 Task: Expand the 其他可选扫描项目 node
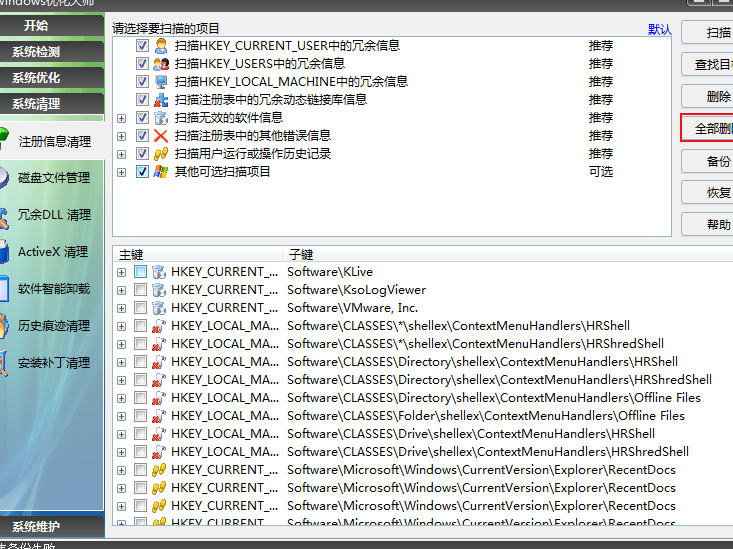(x=122, y=172)
